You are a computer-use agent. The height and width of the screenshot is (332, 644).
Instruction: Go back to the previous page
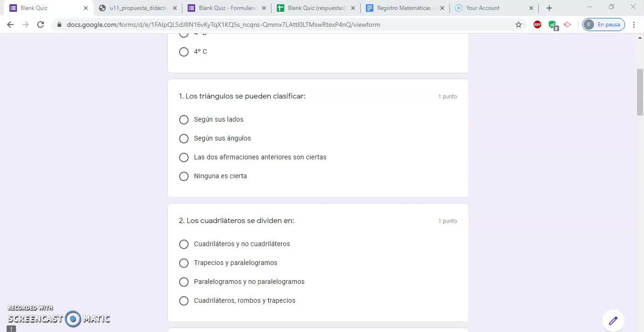tap(10, 25)
